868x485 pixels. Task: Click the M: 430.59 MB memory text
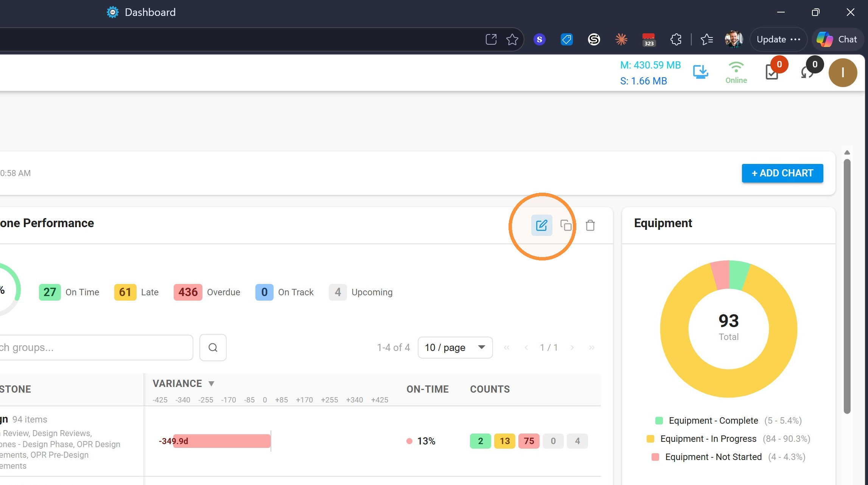pos(650,65)
